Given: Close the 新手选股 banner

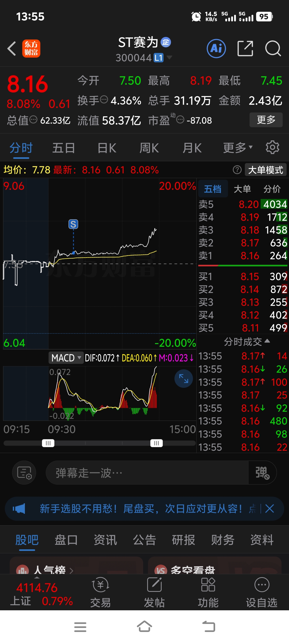Looking at the screenshot, I should tap(269, 508).
